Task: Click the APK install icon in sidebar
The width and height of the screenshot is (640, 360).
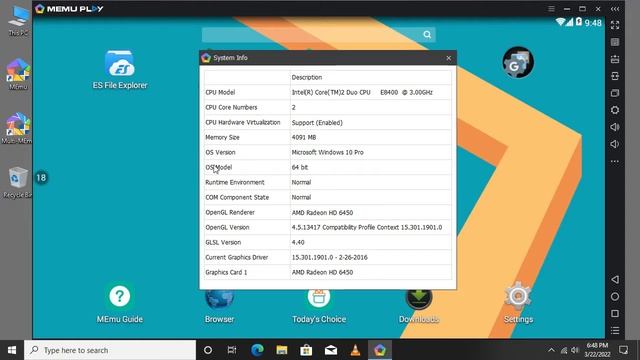Action: click(615, 59)
